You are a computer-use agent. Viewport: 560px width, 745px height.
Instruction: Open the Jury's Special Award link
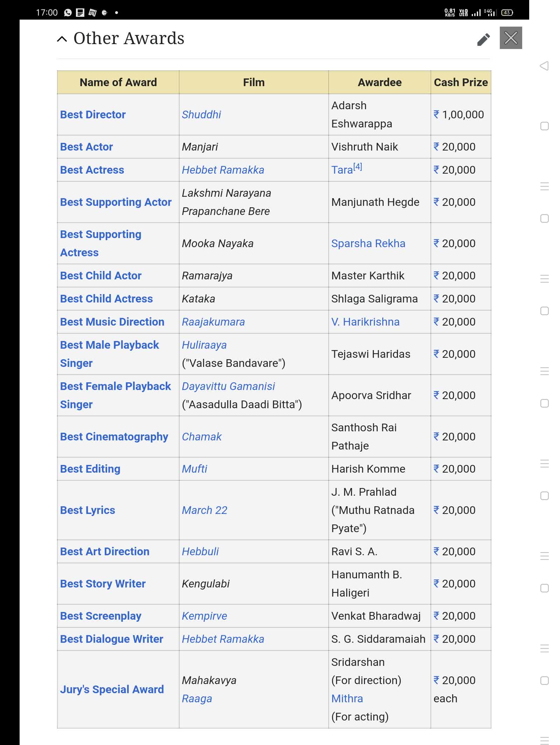tap(112, 689)
